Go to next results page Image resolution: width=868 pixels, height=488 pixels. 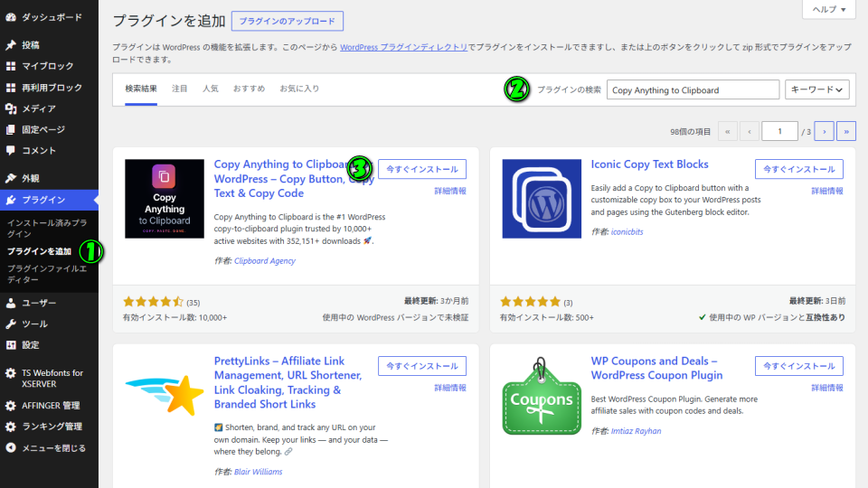pos(825,131)
